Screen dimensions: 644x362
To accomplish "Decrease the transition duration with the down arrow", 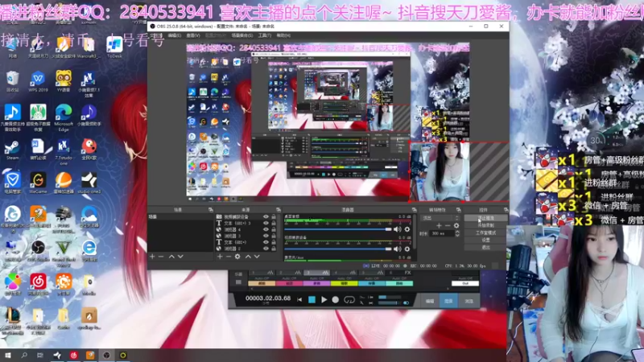I will [x=457, y=235].
